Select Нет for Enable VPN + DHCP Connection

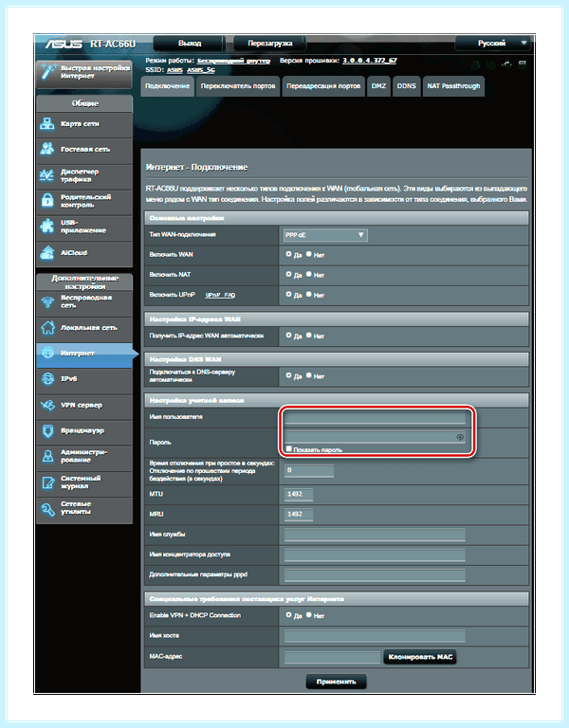(x=309, y=614)
